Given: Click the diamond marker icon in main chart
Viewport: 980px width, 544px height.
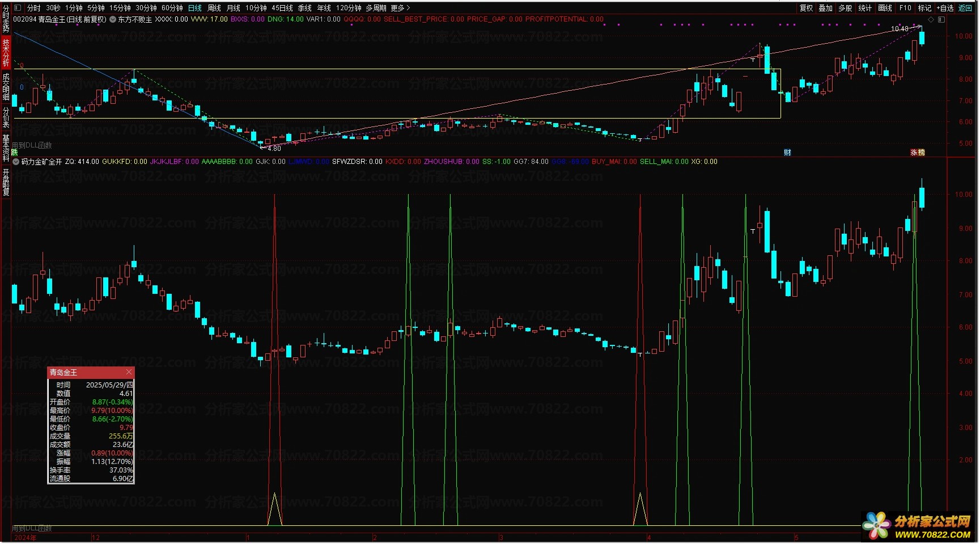Looking at the screenshot, I should point(931,19).
